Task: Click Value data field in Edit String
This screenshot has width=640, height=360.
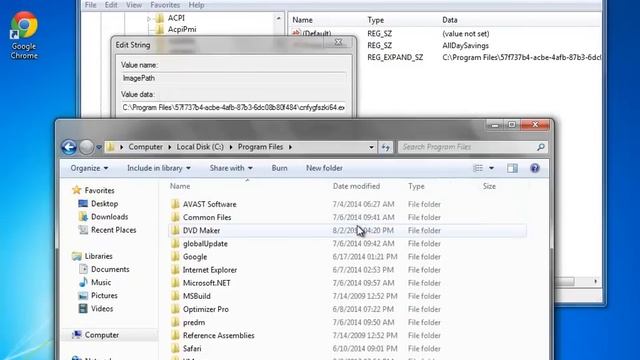Action: point(233,107)
